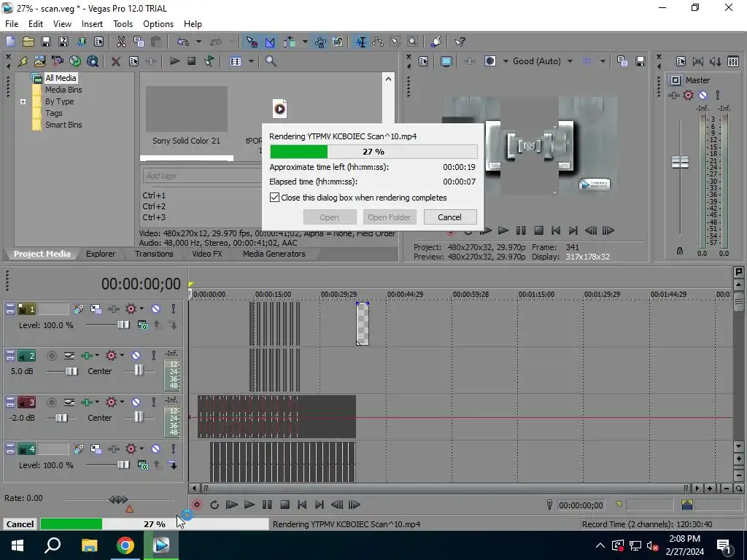Toggle Automatic Crossfades icon
Image resolution: width=747 pixels, height=560 pixels.
tap(270, 42)
